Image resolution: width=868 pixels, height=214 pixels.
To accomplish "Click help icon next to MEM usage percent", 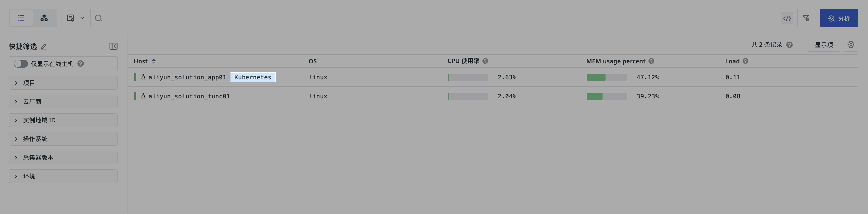I will (x=651, y=61).
